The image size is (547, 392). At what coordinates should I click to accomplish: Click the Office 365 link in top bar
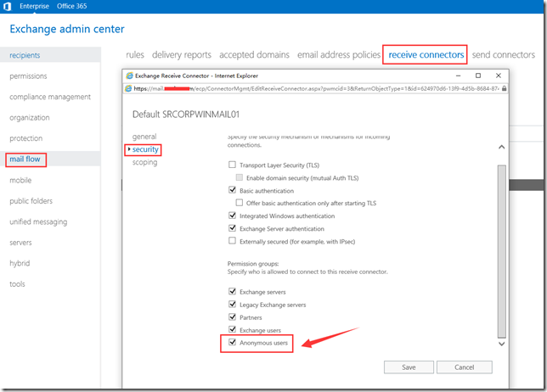(x=72, y=6)
